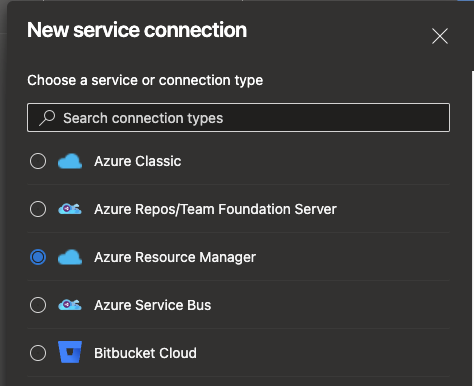474x386 pixels.
Task: Click the Azure Service Bus icon
Action: click(x=70, y=305)
